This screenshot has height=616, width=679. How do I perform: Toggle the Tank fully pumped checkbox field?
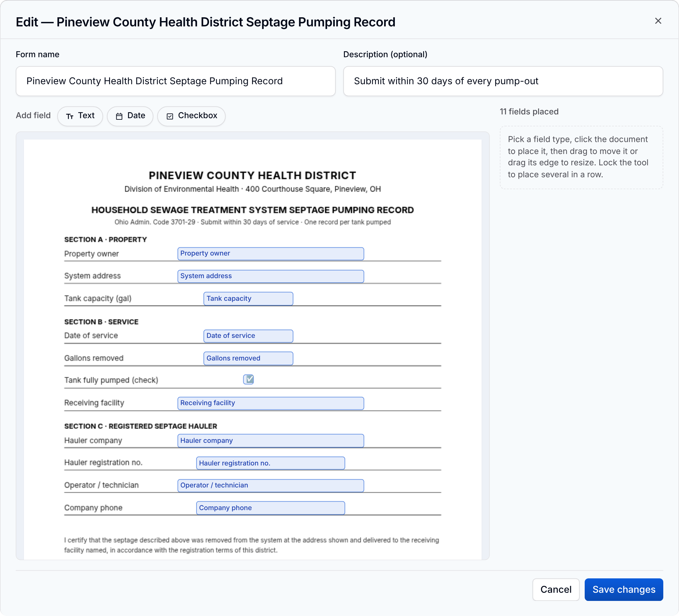pos(249,379)
